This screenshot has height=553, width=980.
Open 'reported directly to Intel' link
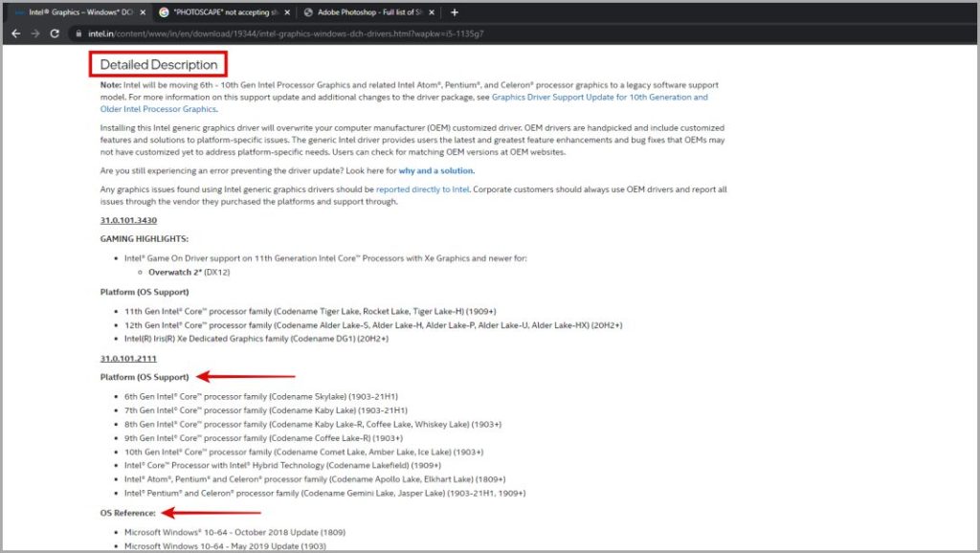[422, 189]
